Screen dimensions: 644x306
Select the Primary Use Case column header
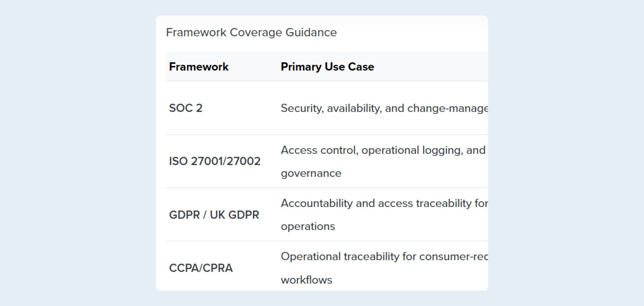point(327,66)
